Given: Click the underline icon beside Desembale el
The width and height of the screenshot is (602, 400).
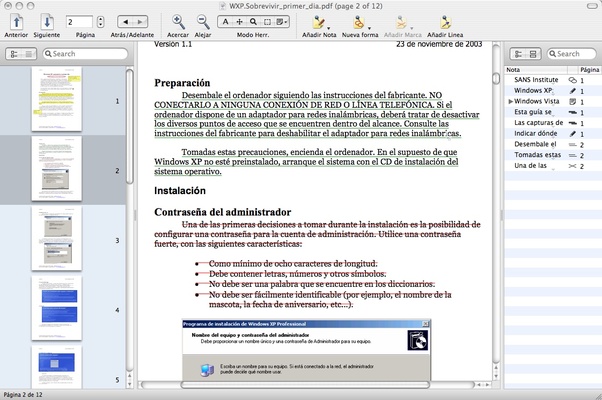Looking at the screenshot, I should click(x=572, y=145).
